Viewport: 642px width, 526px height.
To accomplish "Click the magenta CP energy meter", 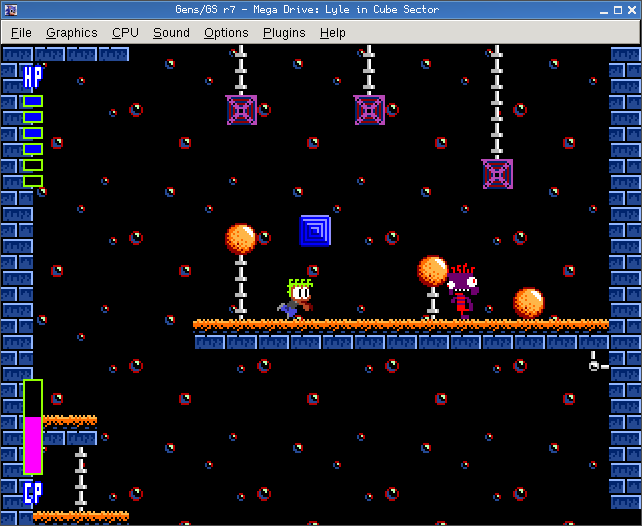I will tap(33, 427).
